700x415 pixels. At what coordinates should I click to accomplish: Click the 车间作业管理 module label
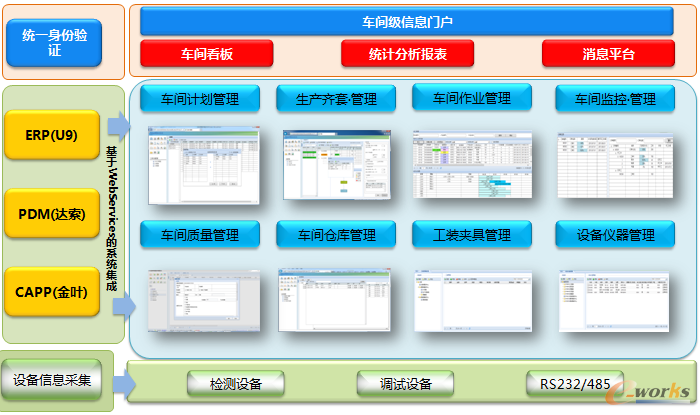(472, 98)
